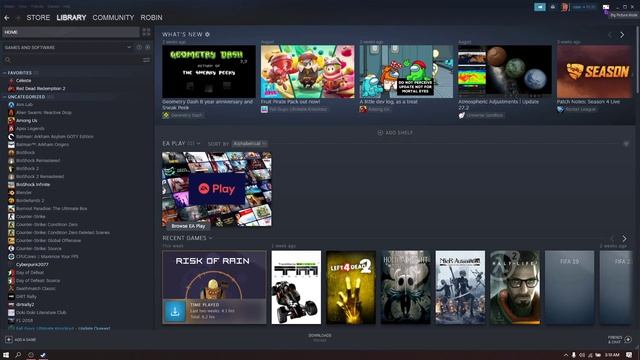The width and height of the screenshot is (640, 360).
Task: Open NieR Automata game cover
Action: click(460, 287)
